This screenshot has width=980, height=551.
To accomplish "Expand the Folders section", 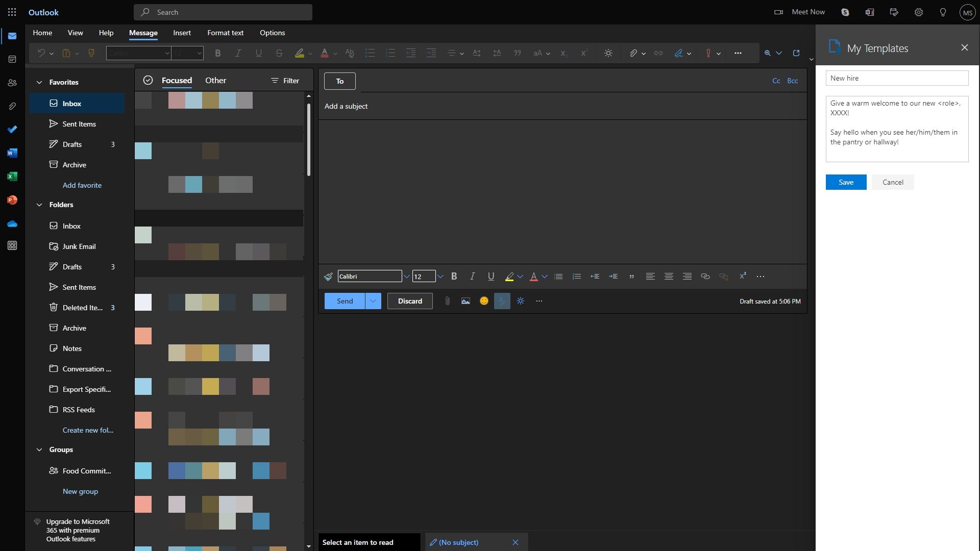I will tap(38, 205).
